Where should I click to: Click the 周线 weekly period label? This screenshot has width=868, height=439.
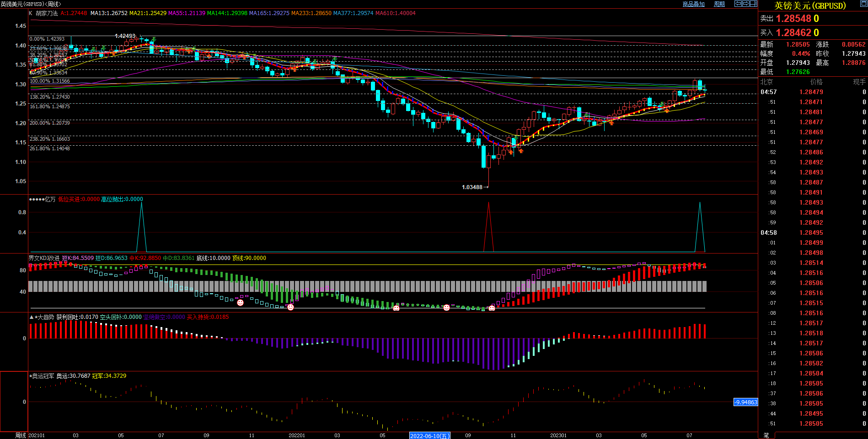(21, 435)
